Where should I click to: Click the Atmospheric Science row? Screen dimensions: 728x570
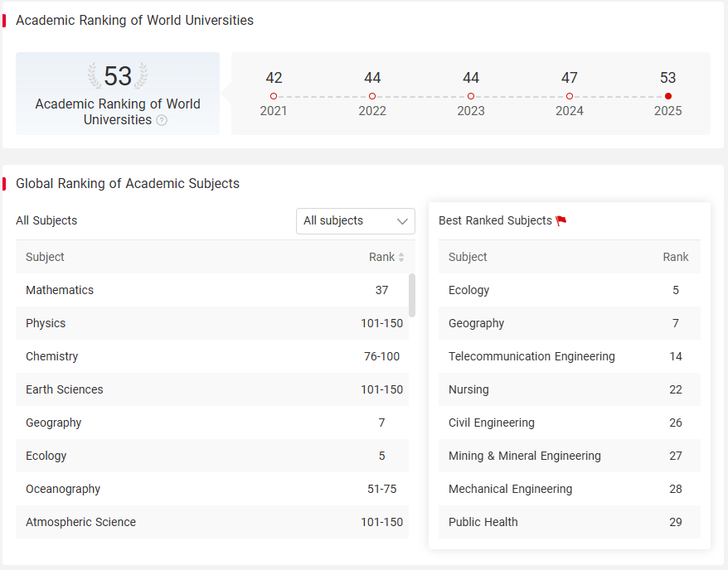[212, 522]
